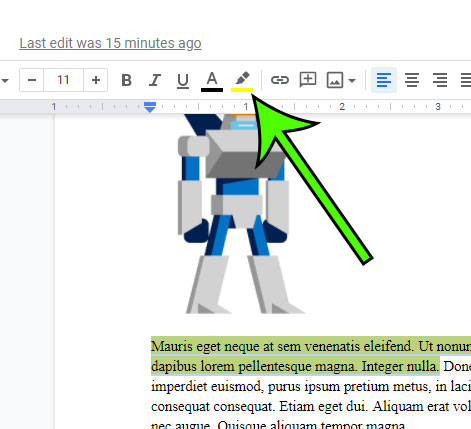
Task: Click the add comment icon
Action: tap(308, 80)
